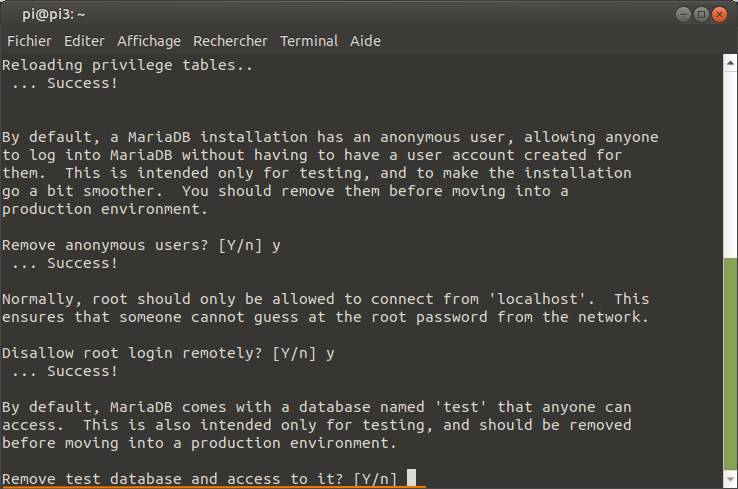738x489 pixels.
Task: Click the scrollbar down arrow
Action: 730,480
